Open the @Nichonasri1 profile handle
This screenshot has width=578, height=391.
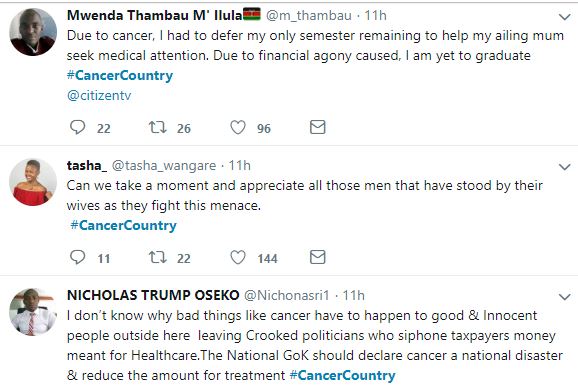pos(286,296)
